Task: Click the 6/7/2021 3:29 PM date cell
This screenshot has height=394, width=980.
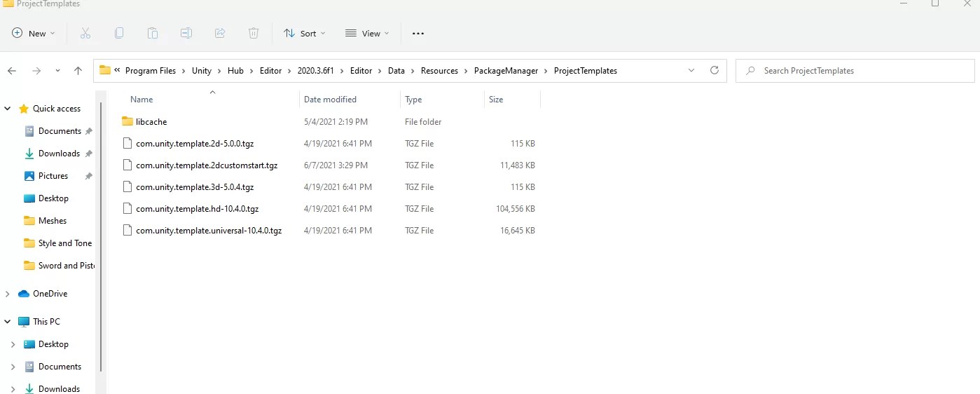Action: pos(336,165)
